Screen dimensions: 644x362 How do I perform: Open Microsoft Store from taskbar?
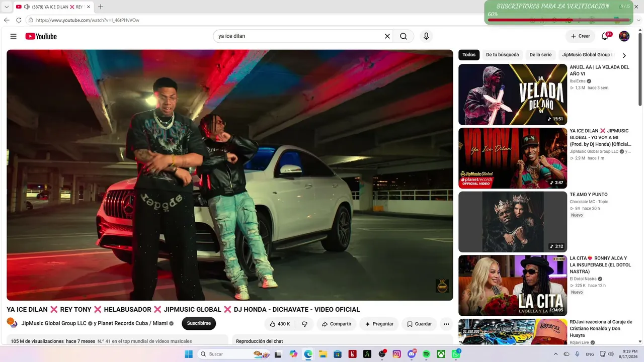coord(338,354)
